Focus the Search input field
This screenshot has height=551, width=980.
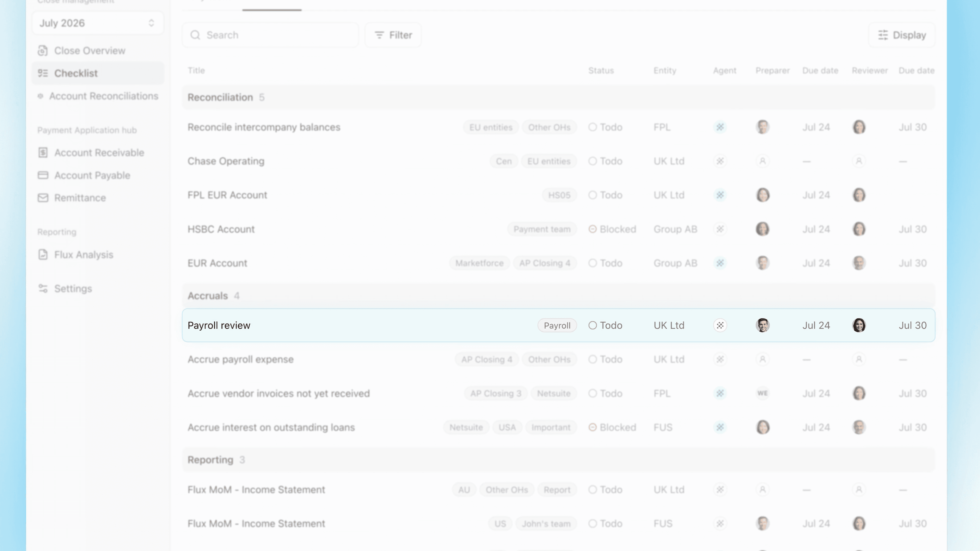(x=270, y=35)
